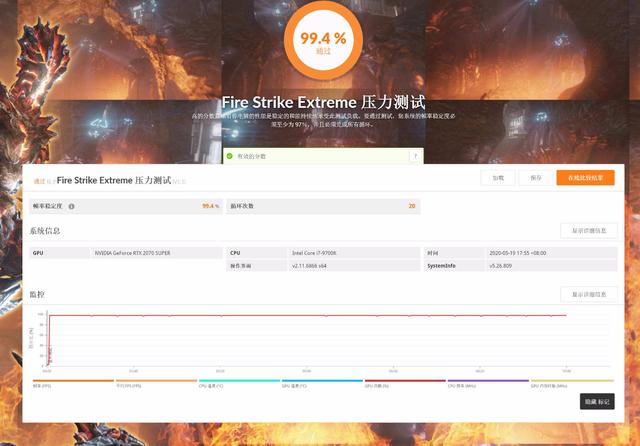Toggle average FPS legend series
The width and height of the screenshot is (640, 446).
[127, 384]
